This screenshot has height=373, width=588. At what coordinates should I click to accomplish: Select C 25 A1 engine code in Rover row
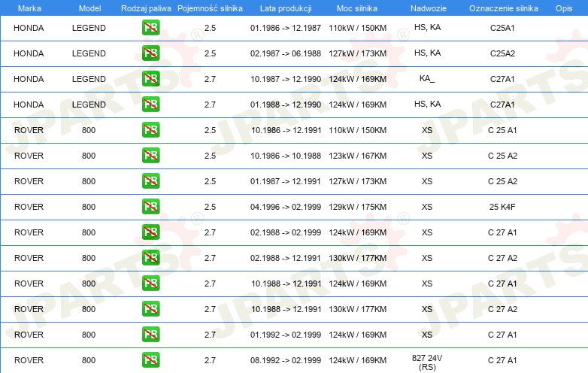pos(502,130)
